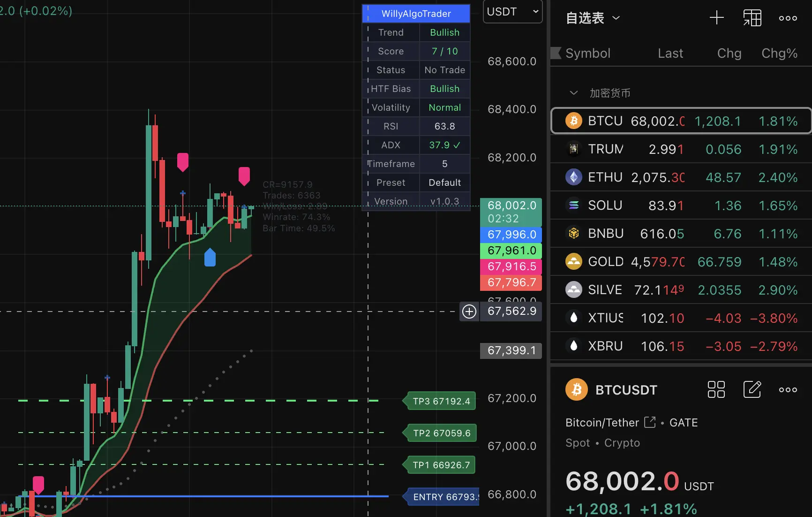Open external link icon next to Bitcoin/Tether
Image resolution: width=812 pixels, height=517 pixels.
(650, 422)
